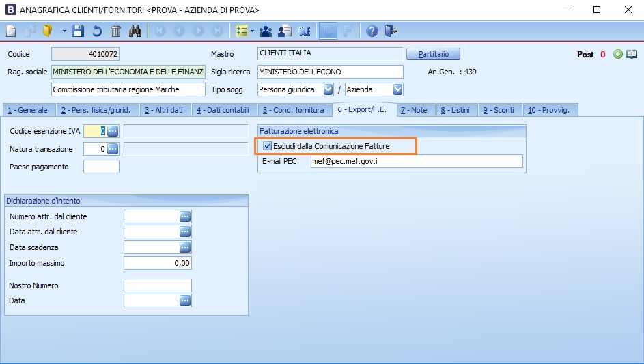Click the green plus Post icon
This screenshot has height=364, width=644.
pyautogui.click(x=618, y=54)
